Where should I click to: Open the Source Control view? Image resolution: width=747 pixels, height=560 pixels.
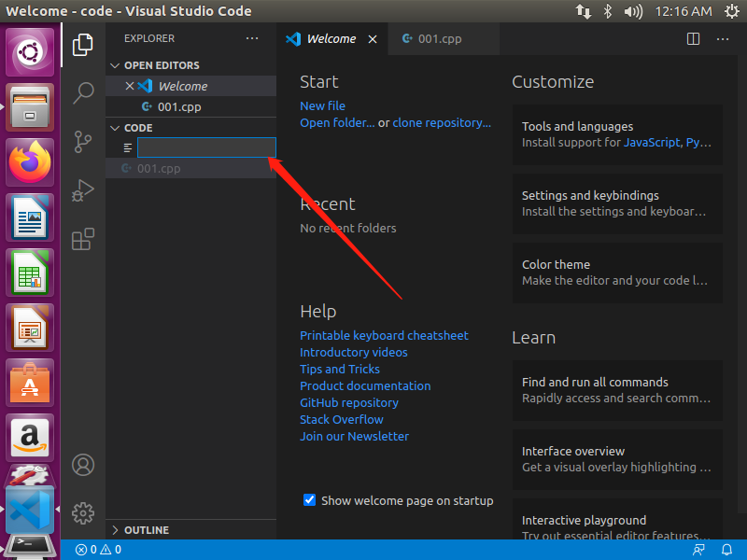pos(83,142)
